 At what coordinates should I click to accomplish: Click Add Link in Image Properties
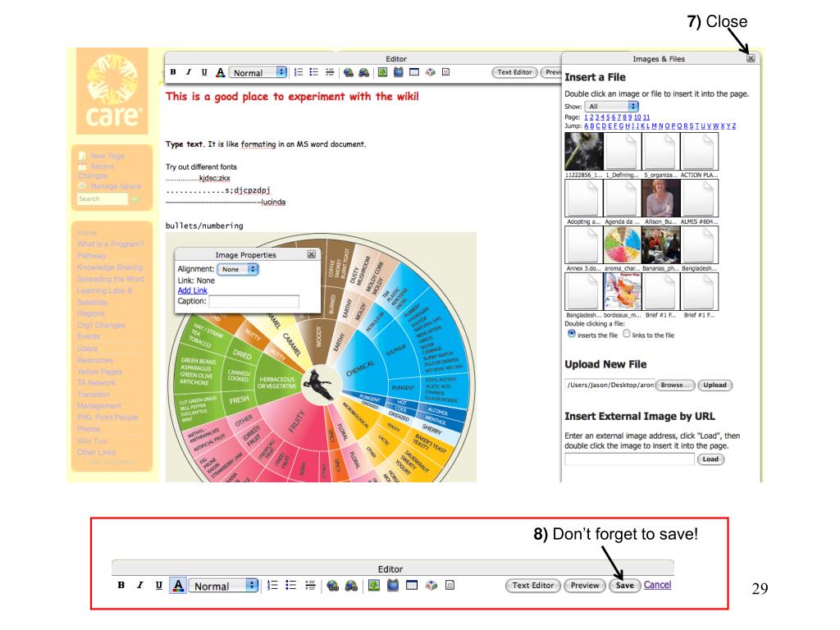pyautogui.click(x=192, y=290)
